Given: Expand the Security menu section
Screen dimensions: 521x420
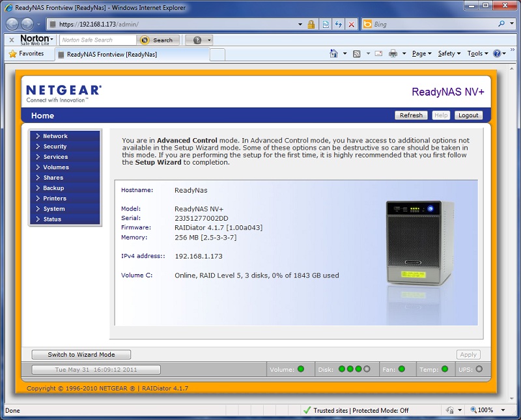Looking at the screenshot, I should click(64, 147).
